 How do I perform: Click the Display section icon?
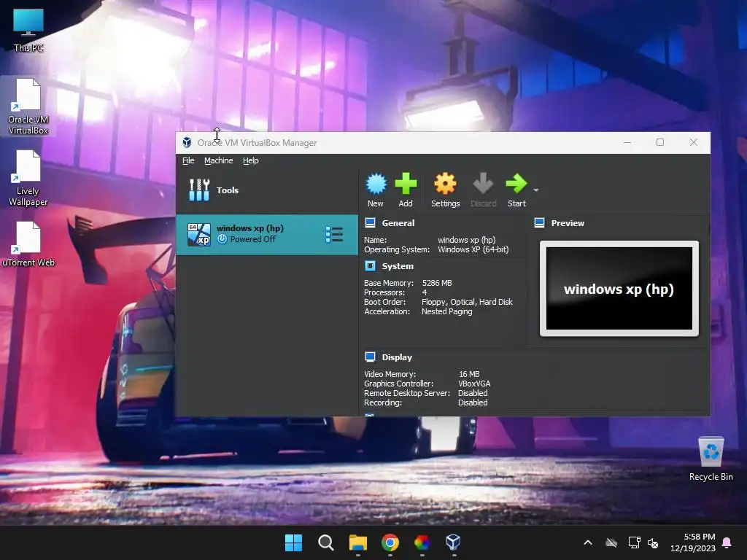click(370, 357)
